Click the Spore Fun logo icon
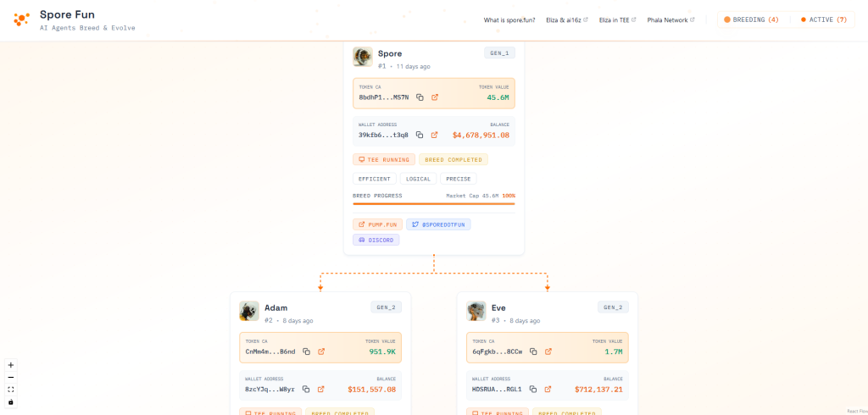The height and width of the screenshot is (415, 868). pyautogui.click(x=21, y=19)
